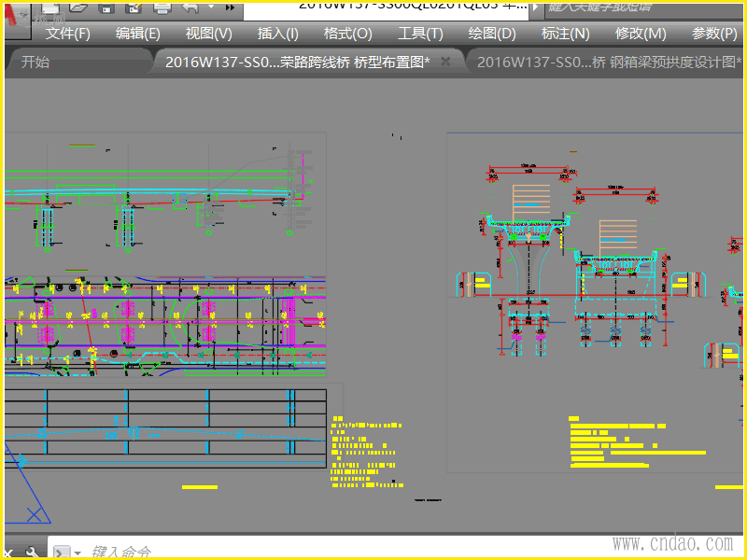Click the Undo arrow icon

click(191, 7)
